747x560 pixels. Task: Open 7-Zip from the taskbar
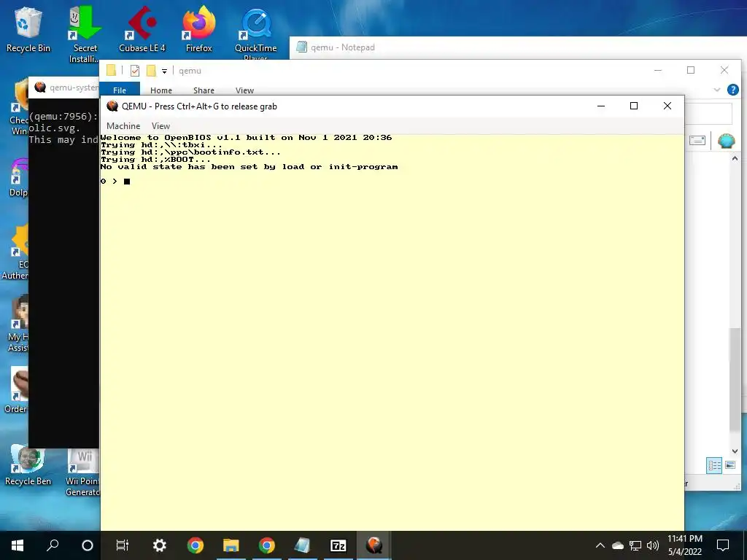(x=338, y=545)
